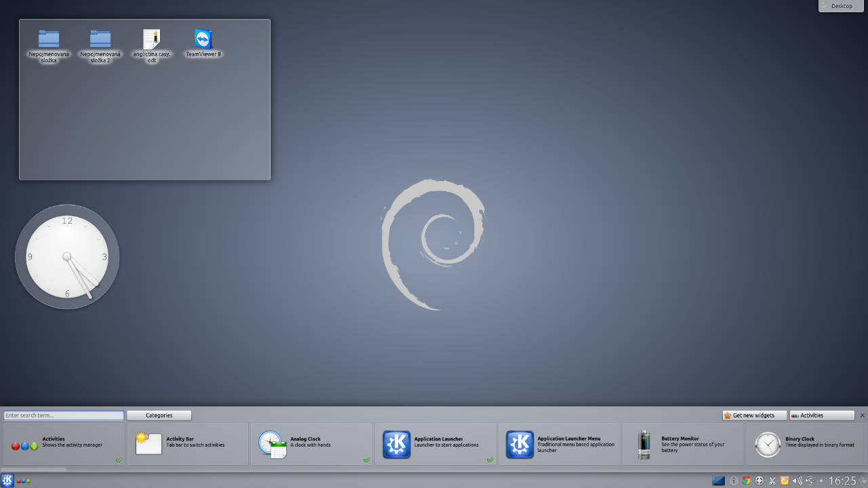Click the orange update notifier tray icon
This screenshot has width=868, height=488.
785,481
